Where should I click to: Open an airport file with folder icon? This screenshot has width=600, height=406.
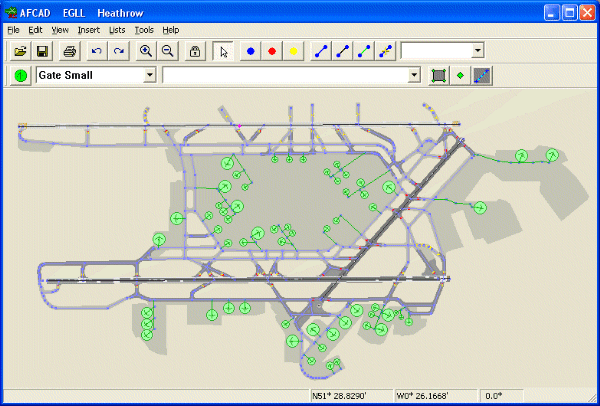tap(20, 51)
